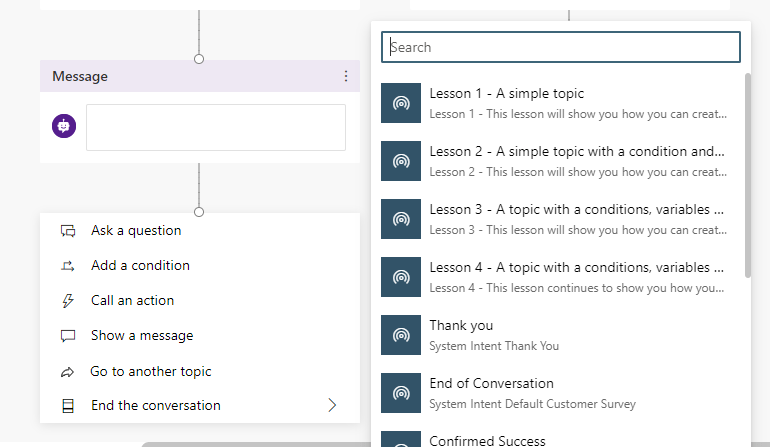
Task: Select Lesson 4 topic with conditions, variables
Action: coord(577,267)
